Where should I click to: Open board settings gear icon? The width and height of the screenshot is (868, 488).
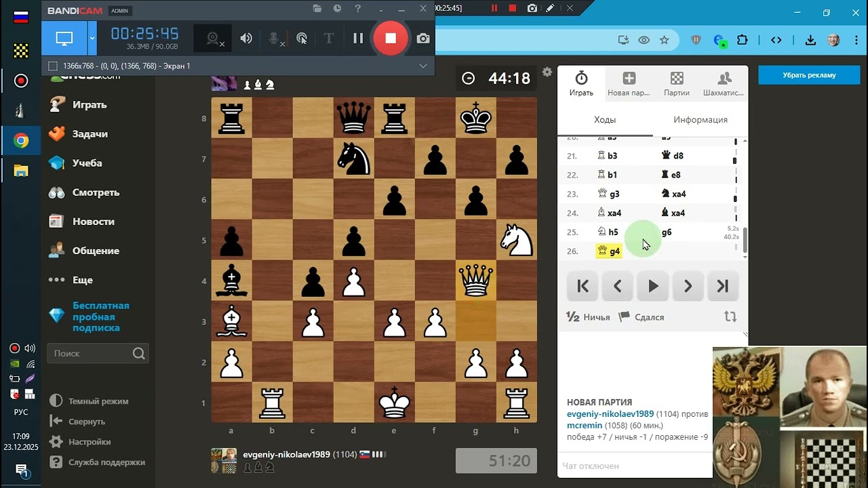[547, 72]
